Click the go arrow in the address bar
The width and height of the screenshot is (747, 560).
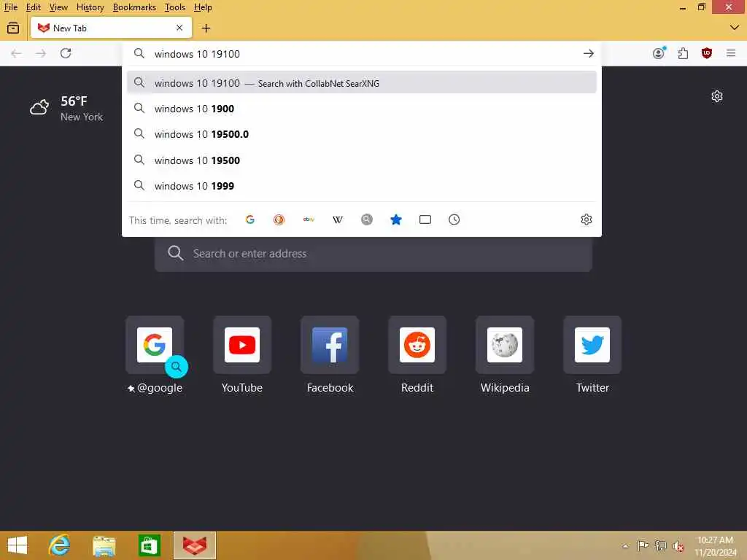point(589,54)
